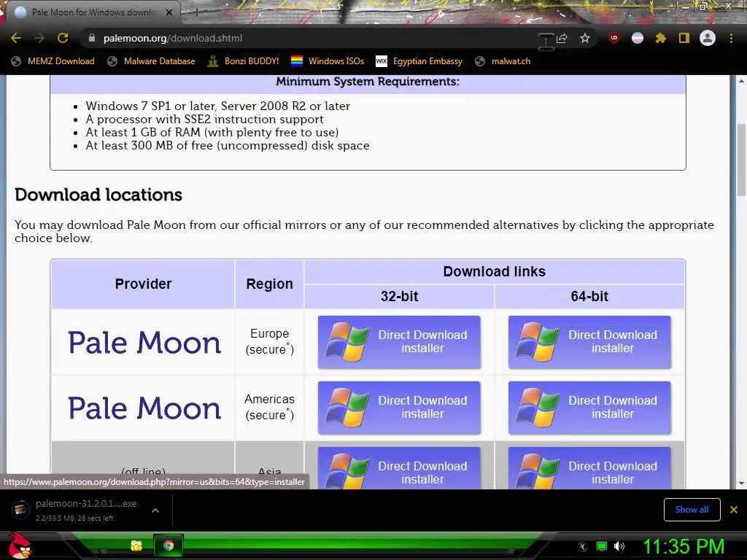Click the Download links table header
The image size is (747, 560).
495,271
